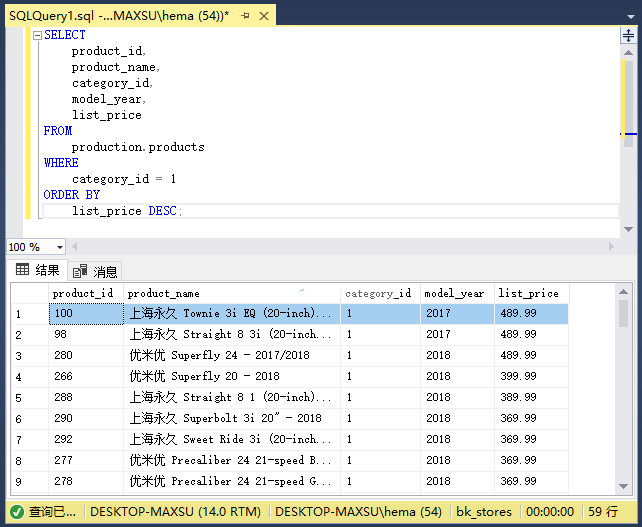
Task: Click product name 上海永久 Superbolt 3i 20" - 2018
Action: coord(232,419)
